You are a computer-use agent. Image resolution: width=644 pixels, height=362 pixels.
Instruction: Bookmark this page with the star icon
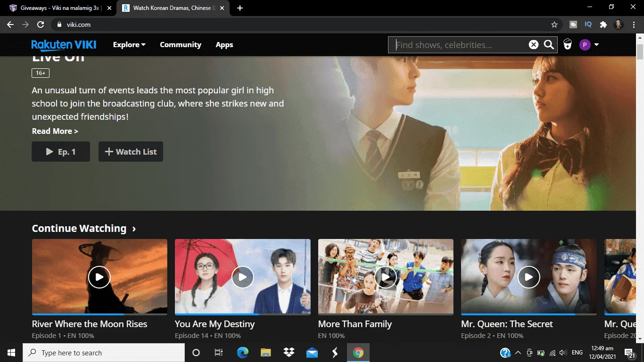(x=554, y=25)
